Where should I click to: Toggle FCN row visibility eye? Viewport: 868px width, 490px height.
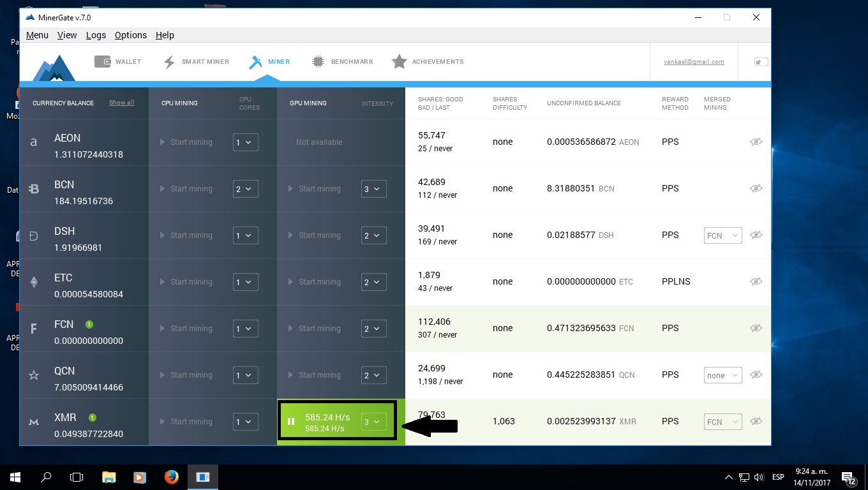tap(756, 328)
